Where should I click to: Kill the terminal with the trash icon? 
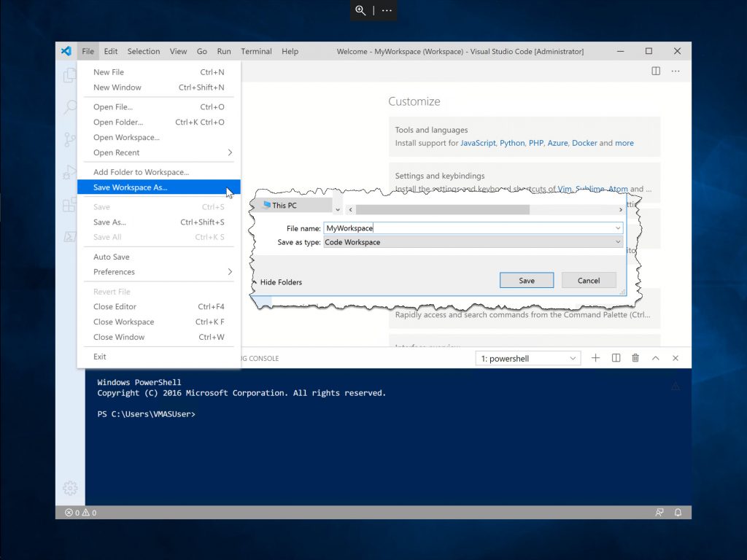pos(635,358)
